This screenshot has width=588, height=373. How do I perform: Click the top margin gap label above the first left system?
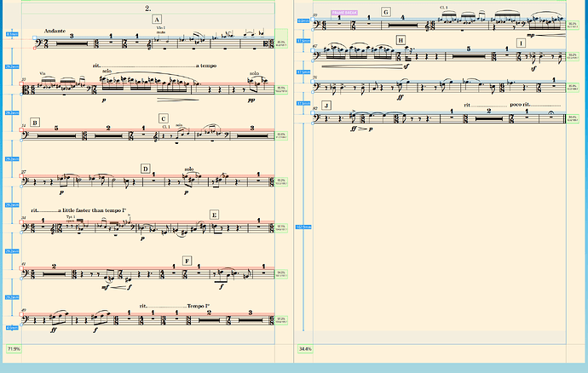point(12,34)
